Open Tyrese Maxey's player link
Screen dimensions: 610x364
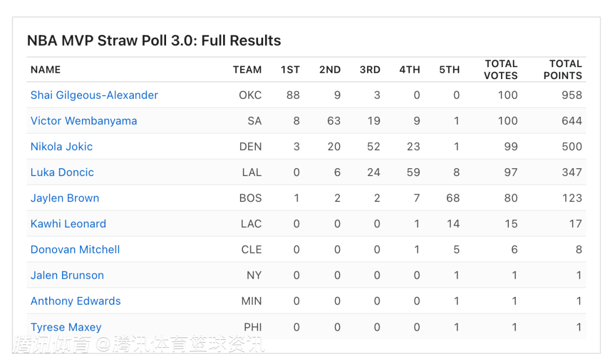click(66, 327)
